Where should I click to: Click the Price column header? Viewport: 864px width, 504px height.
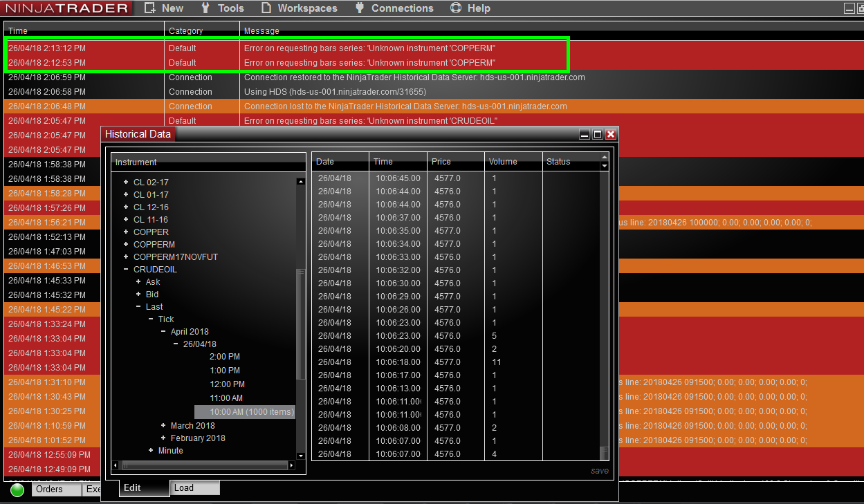coord(456,161)
